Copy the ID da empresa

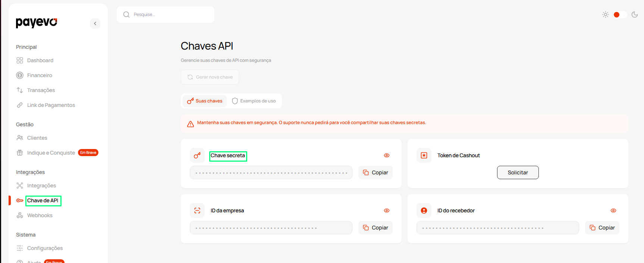coord(376,228)
